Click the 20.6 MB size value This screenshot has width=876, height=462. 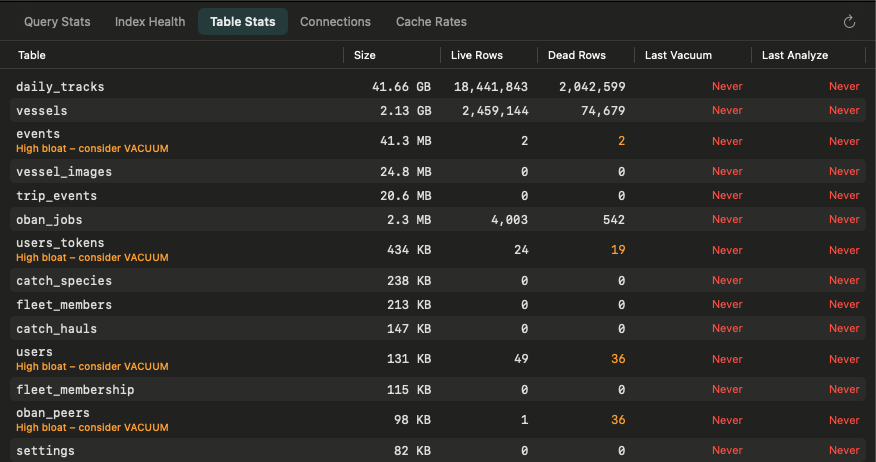tap(406, 196)
